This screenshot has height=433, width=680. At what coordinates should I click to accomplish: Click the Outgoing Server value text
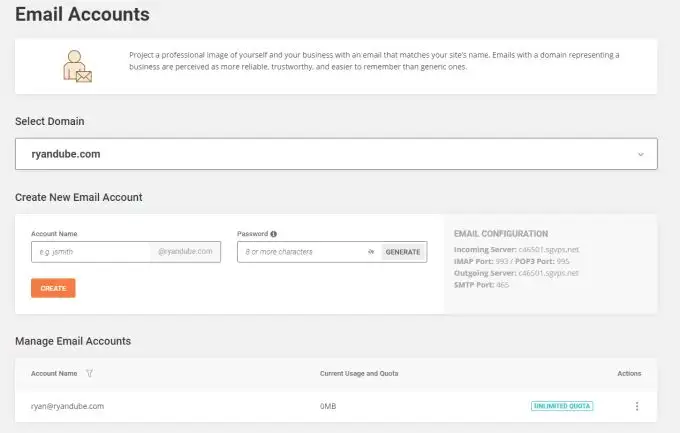(x=549, y=273)
